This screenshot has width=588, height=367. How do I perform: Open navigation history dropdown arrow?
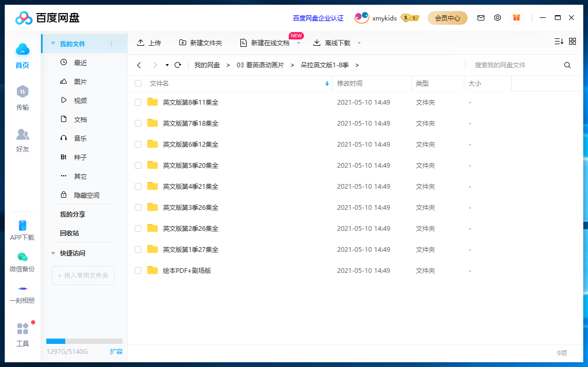click(167, 65)
